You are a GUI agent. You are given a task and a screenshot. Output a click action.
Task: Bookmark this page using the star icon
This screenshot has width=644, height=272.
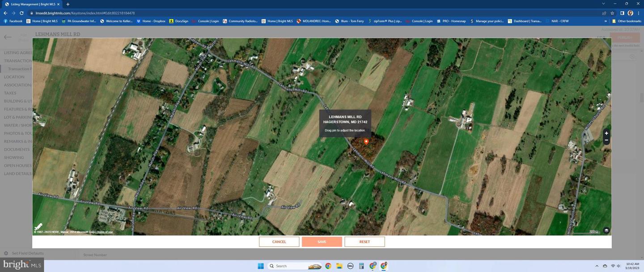(x=612, y=13)
